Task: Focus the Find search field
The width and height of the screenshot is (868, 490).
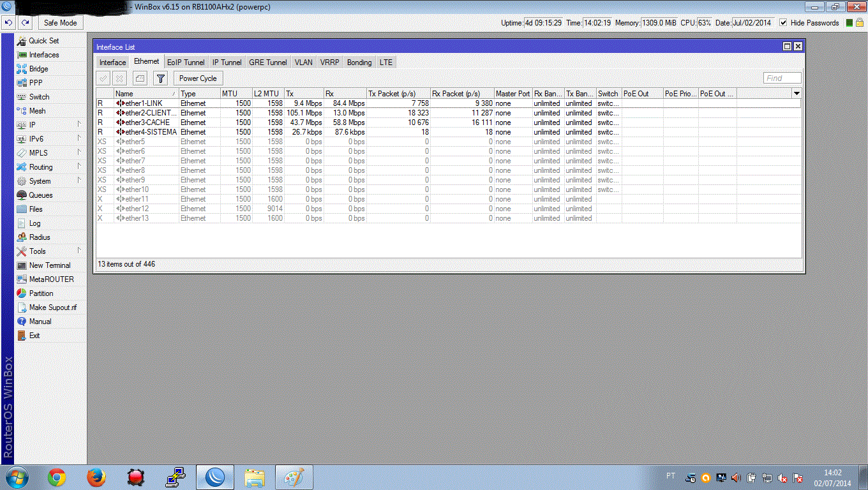Action: pos(782,78)
